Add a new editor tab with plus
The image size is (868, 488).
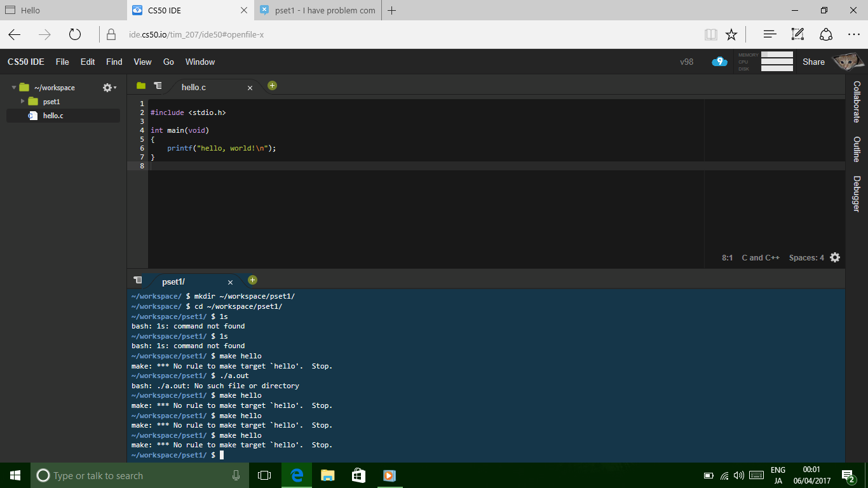point(272,85)
